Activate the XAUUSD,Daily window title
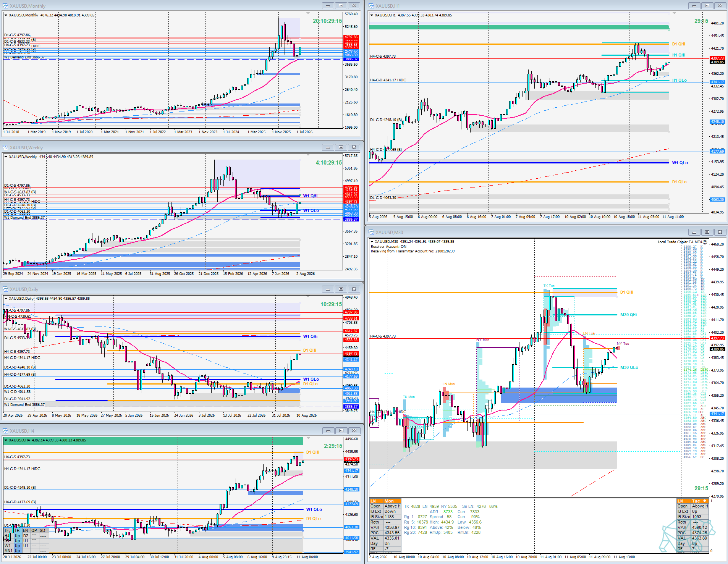 coord(24,289)
